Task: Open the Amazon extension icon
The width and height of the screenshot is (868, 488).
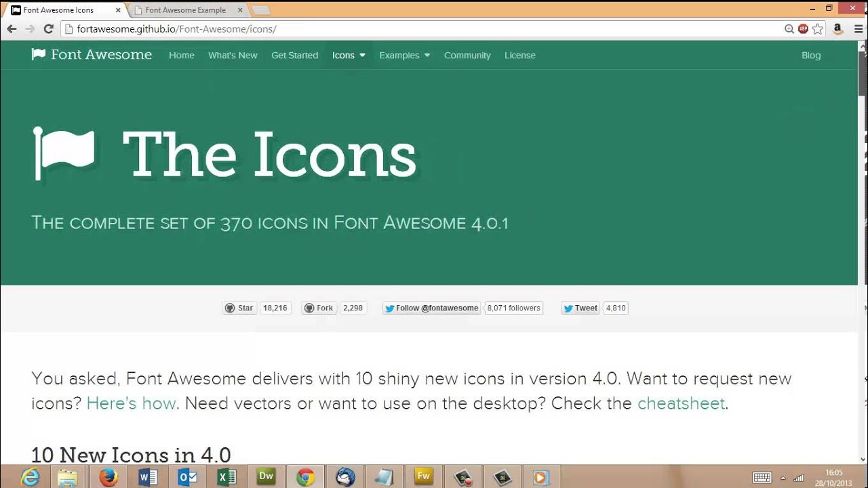Action: (x=838, y=29)
